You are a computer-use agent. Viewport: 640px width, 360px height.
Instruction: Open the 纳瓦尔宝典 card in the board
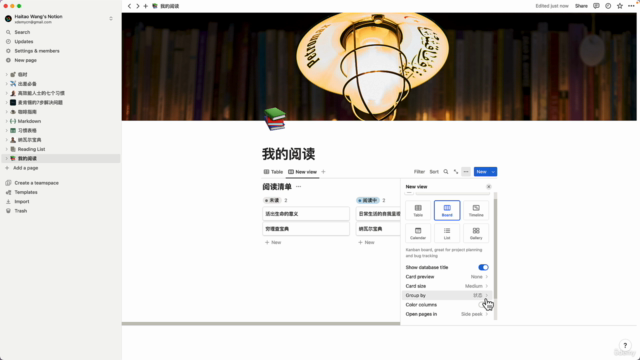378,229
